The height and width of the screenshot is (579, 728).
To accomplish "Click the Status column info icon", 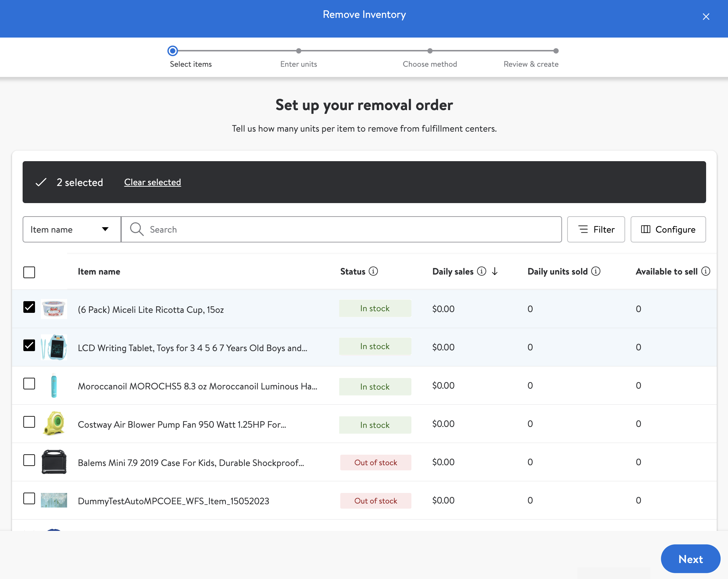I will click(373, 271).
